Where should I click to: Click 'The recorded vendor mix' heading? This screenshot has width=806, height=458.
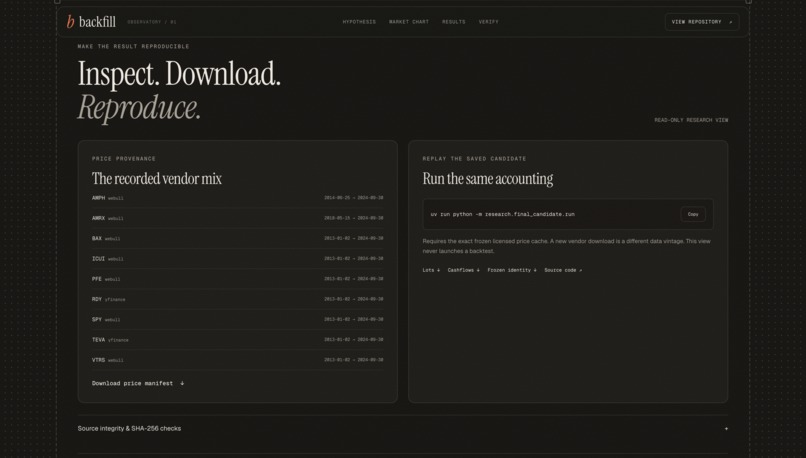[x=157, y=179]
